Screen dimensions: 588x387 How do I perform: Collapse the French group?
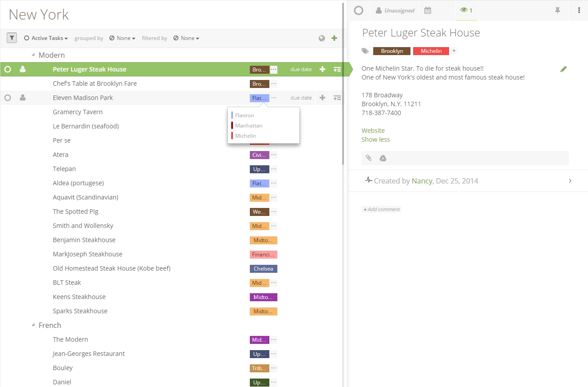33,325
